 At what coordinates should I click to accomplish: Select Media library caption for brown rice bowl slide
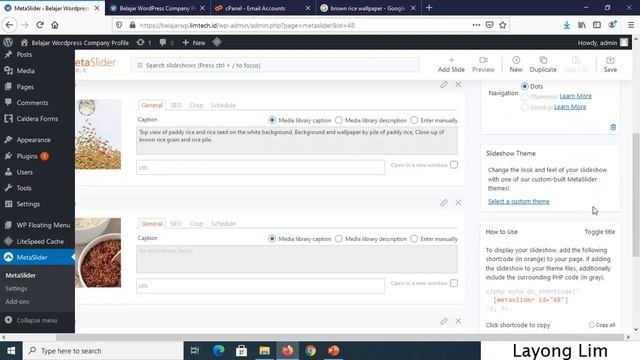coord(272,239)
